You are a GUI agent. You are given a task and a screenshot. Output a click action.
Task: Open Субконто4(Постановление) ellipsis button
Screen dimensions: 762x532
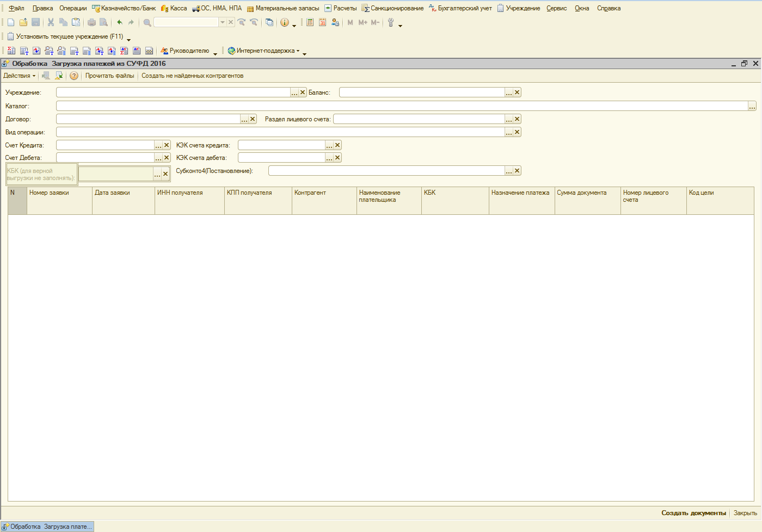click(x=509, y=171)
